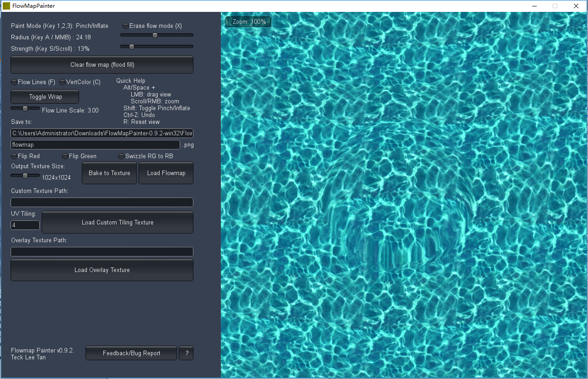The height and width of the screenshot is (379, 588).
Task: Click the Strength slider handle
Action: [x=132, y=47]
